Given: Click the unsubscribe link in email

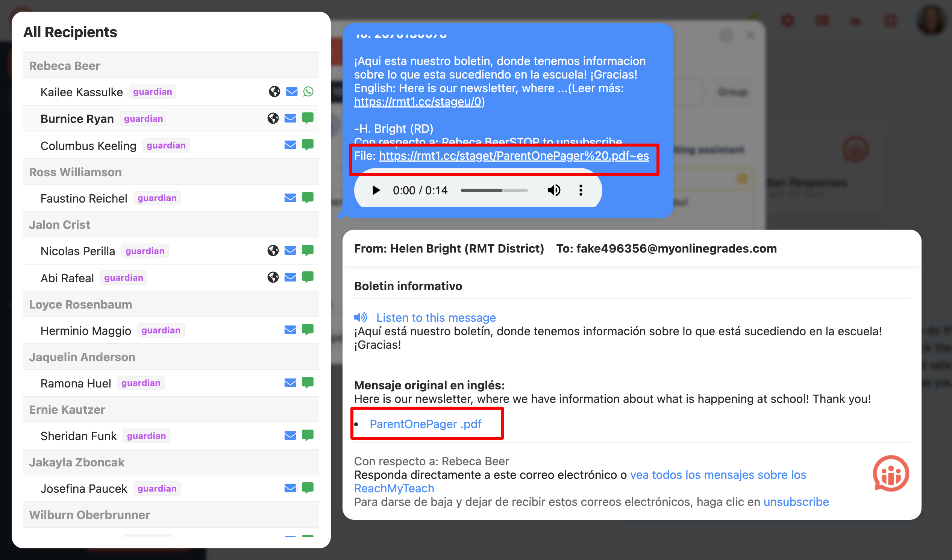Looking at the screenshot, I should tap(796, 502).
